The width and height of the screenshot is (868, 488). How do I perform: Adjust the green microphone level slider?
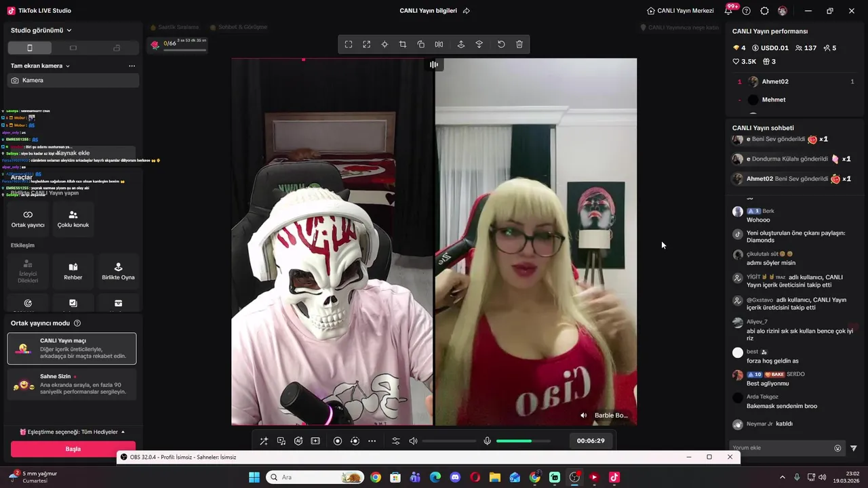click(524, 441)
